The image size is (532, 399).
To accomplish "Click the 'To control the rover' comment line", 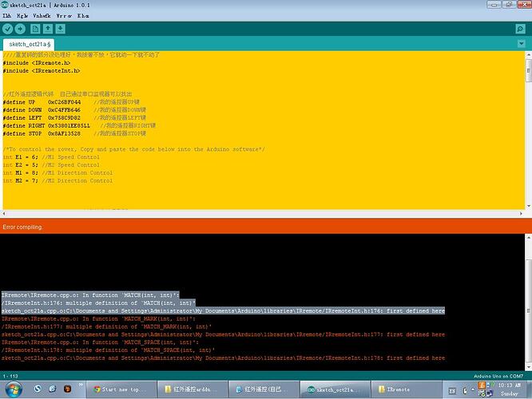I will point(134,149).
